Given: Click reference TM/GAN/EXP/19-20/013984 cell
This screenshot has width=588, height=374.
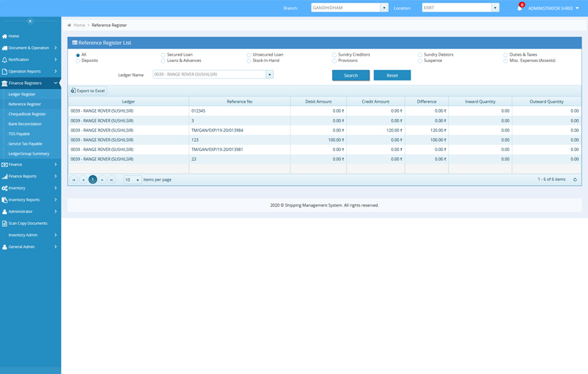Looking at the screenshot, I should 239,130.
